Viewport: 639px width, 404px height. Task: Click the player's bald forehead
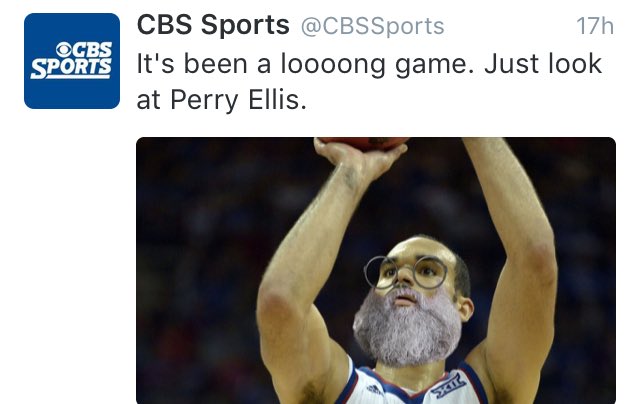point(420,247)
